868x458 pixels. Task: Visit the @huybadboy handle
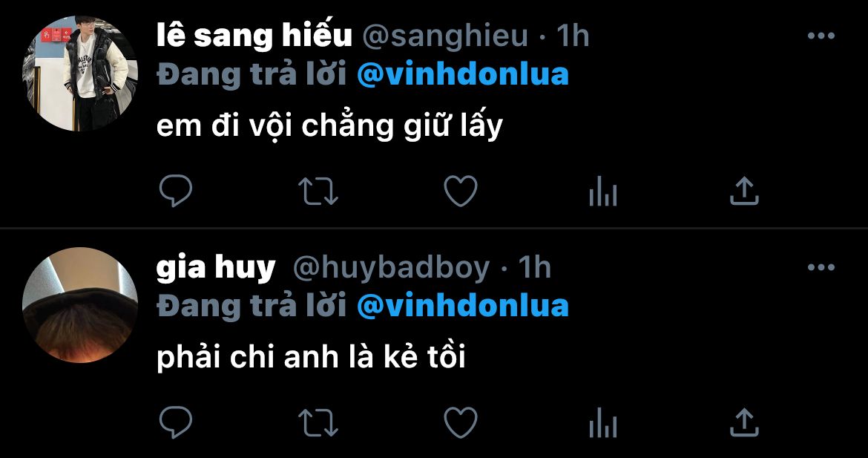pos(391,269)
